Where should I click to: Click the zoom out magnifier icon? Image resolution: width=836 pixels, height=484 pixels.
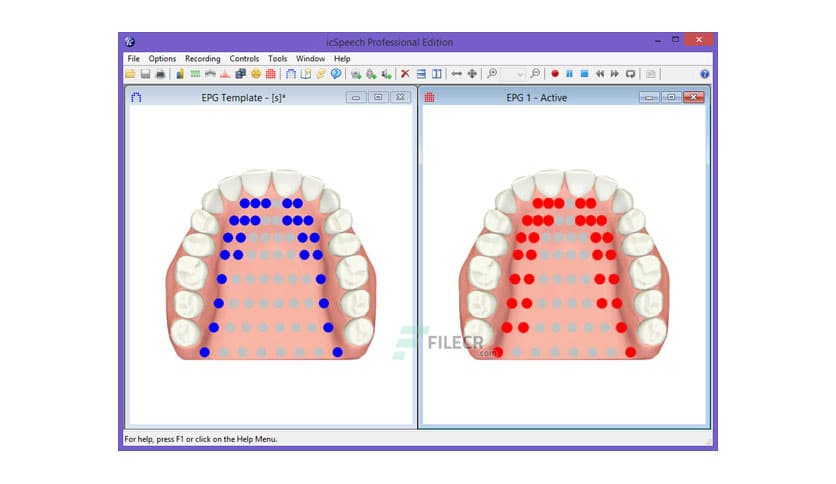click(535, 74)
